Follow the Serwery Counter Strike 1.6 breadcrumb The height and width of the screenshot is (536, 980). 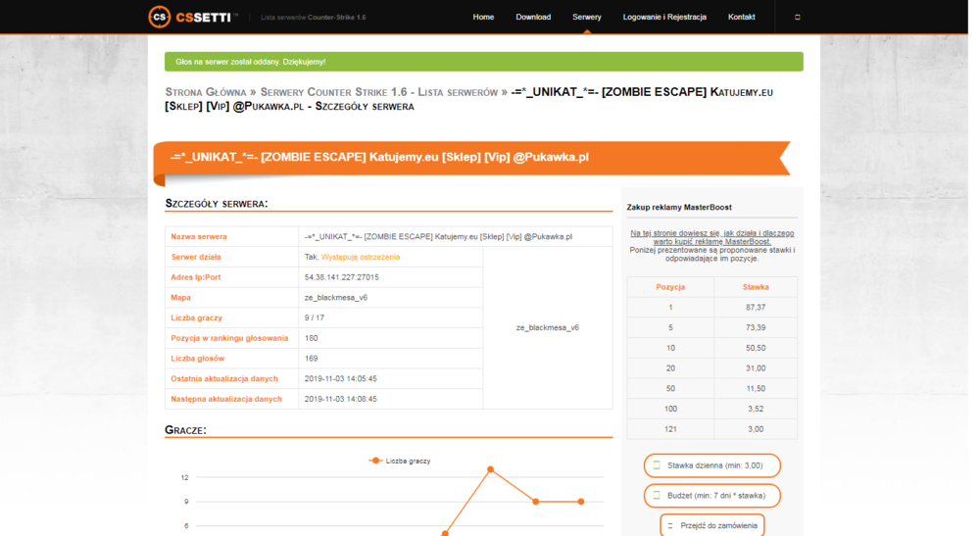tap(378, 92)
